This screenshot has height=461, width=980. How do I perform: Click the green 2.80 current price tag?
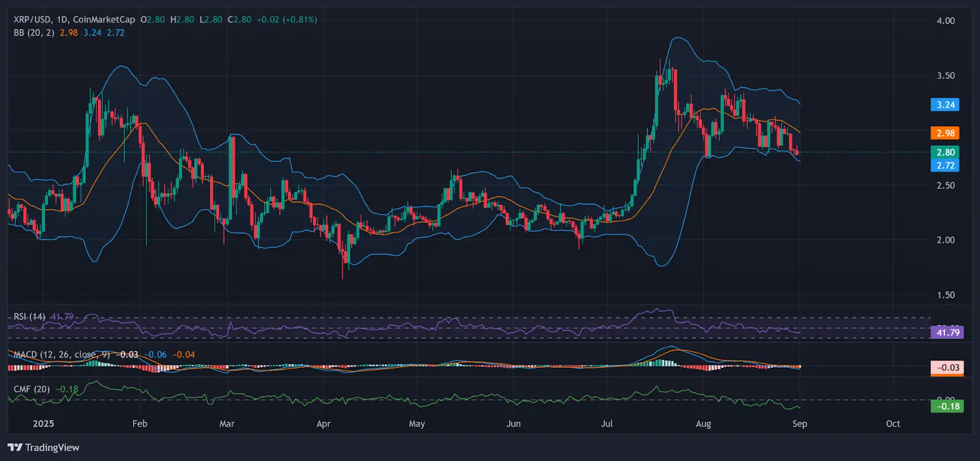pyautogui.click(x=945, y=152)
